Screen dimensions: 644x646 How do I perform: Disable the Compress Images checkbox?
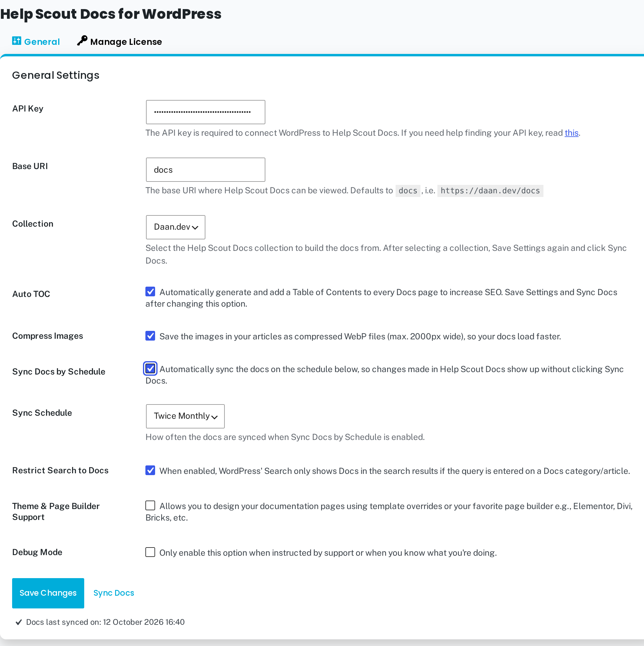150,336
